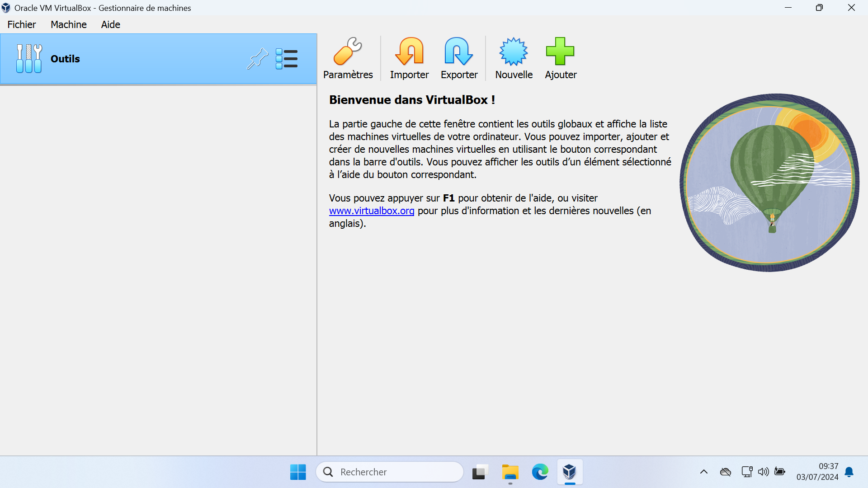The height and width of the screenshot is (488, 868).
Task: Minimize the VirtualBox manager window
Action: point(788,8)
